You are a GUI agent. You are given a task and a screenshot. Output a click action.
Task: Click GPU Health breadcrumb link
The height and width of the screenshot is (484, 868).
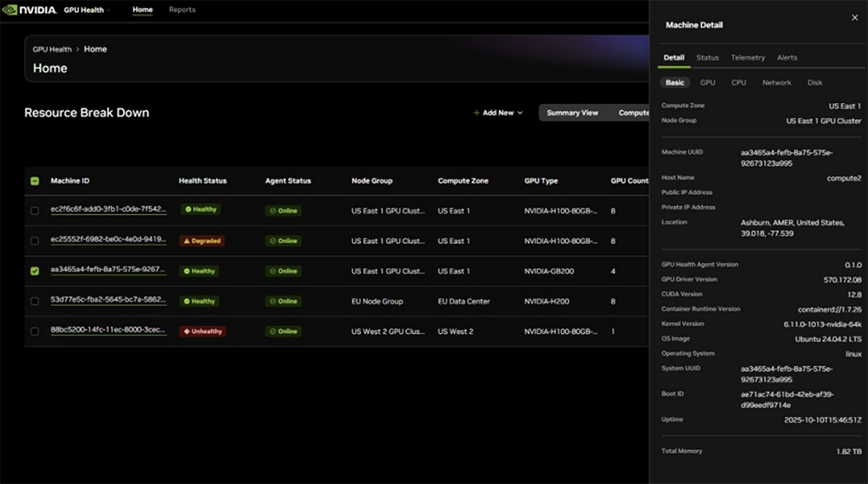(x=53, y=49)
